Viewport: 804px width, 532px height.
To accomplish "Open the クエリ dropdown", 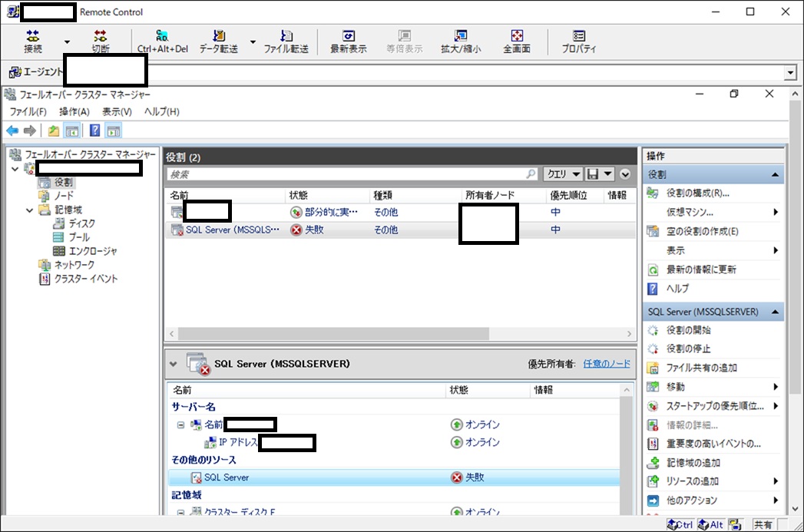I will pyautogui.click(x=563, y=174).
